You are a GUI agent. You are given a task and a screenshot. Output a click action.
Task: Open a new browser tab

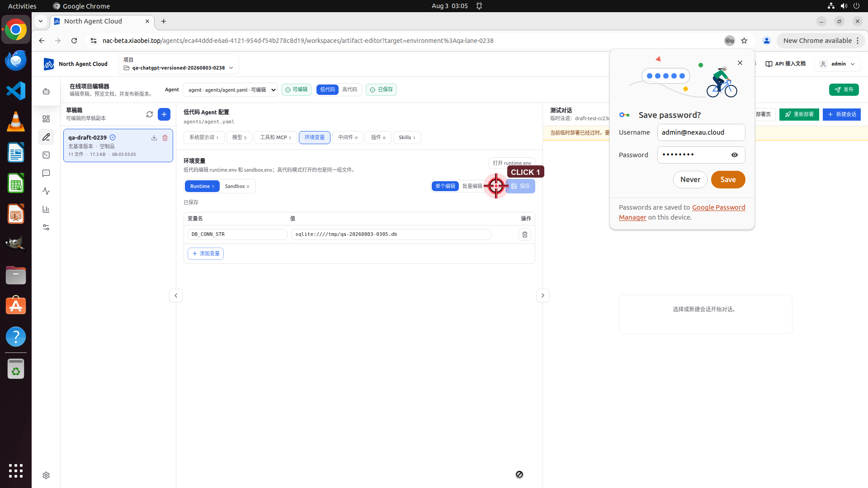pos(164,21)
